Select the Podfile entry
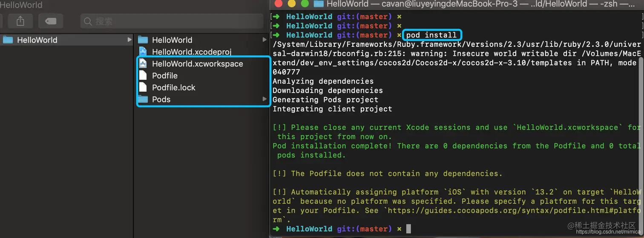Viewport: 644px width, 238px height. click(203, 76)
